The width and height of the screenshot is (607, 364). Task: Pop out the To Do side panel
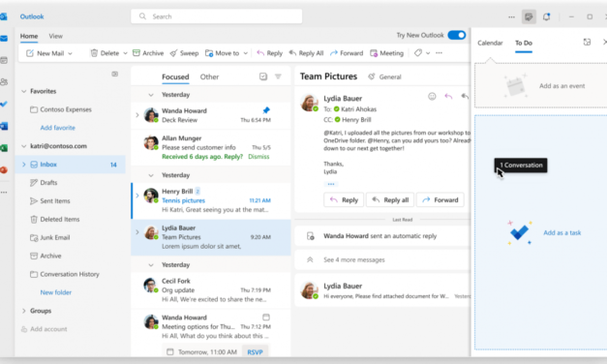(587, 43)
